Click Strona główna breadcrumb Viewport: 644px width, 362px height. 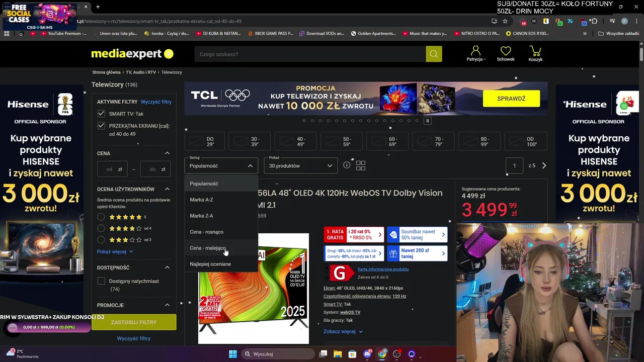pyautogui.click(x=106, y=72)
